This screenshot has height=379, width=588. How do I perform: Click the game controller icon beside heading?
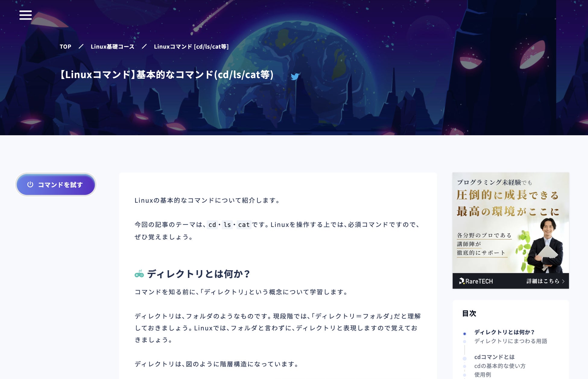click(x=139, y=274)
